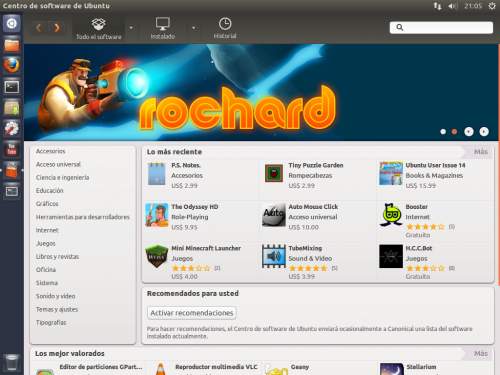500x375 pixels.
Task: Open the Accesorios category
Action: tap(51, 151)
